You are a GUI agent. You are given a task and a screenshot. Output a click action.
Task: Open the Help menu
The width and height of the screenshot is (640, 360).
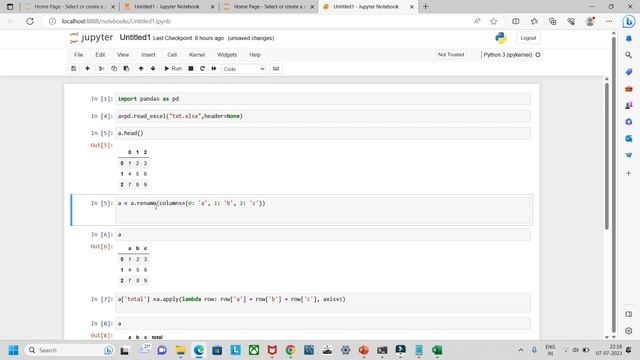pyautogui.click(x=255, y=55)
